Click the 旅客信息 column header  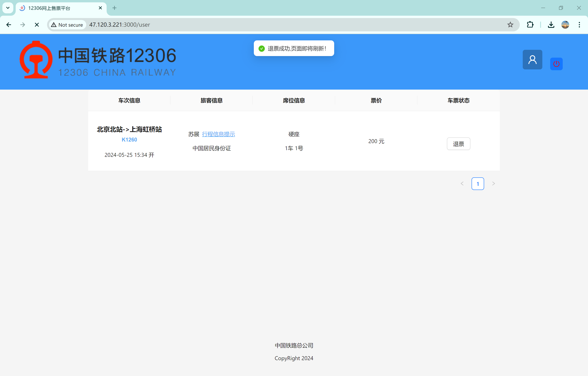[x=212, y=100]
